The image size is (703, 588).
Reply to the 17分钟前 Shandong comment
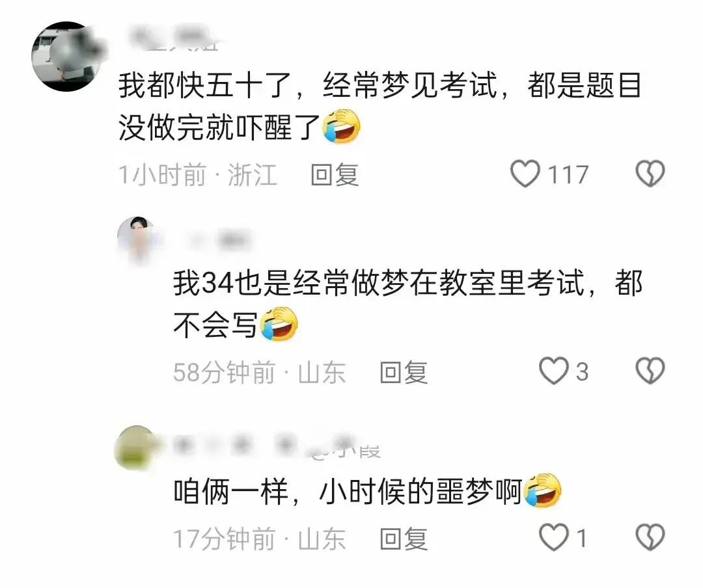tap(404, 539)
